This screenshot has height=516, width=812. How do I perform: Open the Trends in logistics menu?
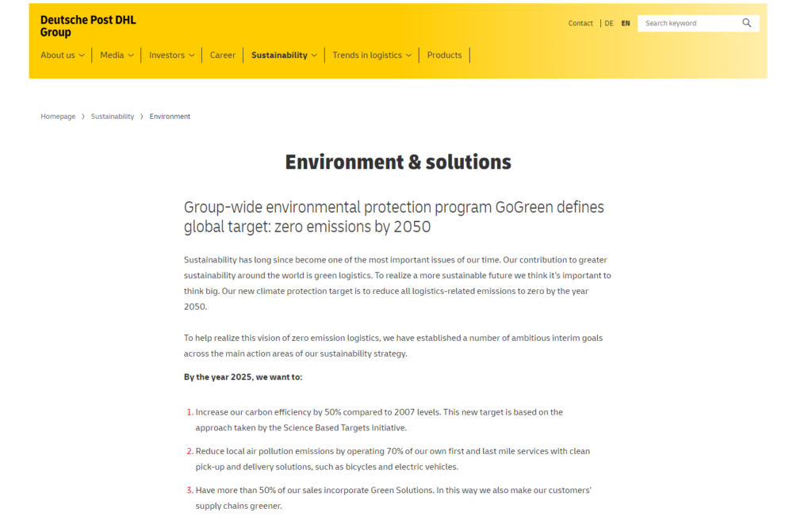pos(367,55)
